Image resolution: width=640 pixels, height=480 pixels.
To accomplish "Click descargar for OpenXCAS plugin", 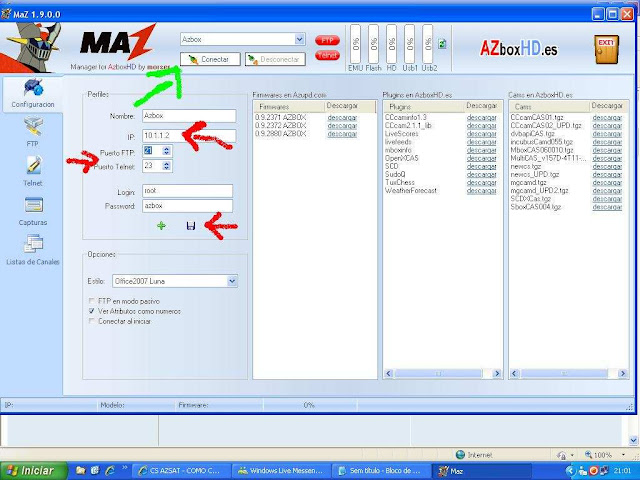I will (x=482, y=158).
